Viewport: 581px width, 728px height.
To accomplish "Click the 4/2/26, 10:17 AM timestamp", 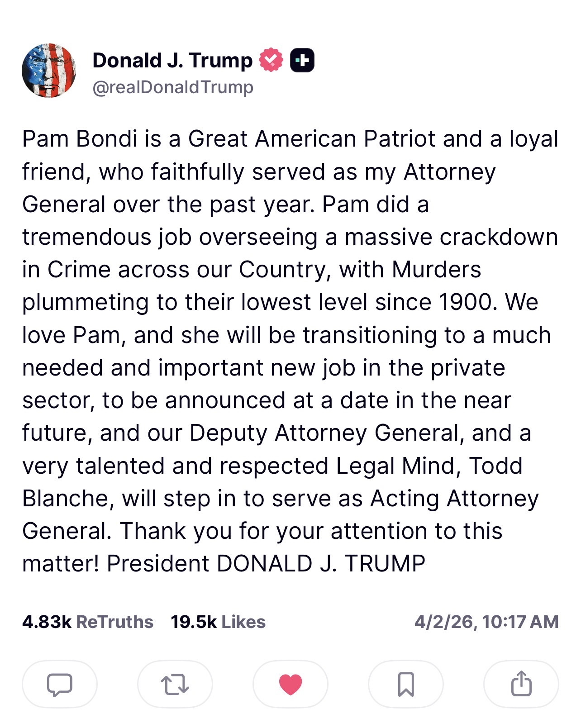I will 486,622.
